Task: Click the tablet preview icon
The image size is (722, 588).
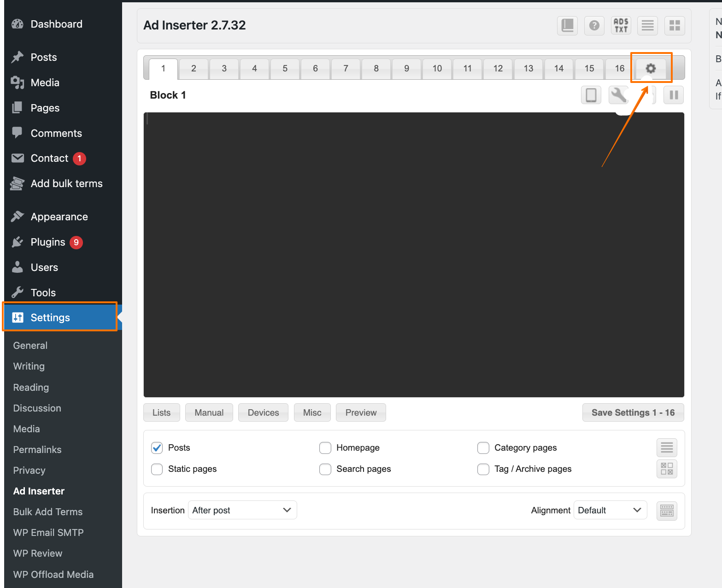Action: pos(591,95)
